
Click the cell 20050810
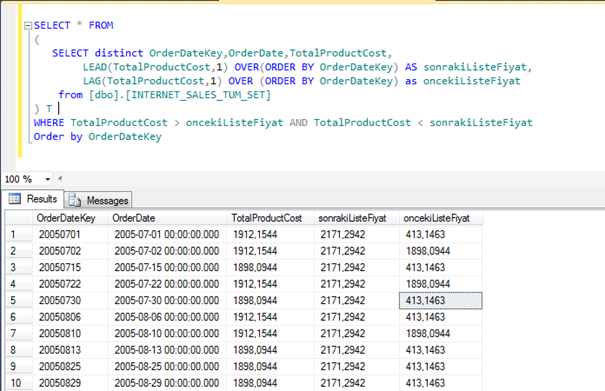click(70, 333)
